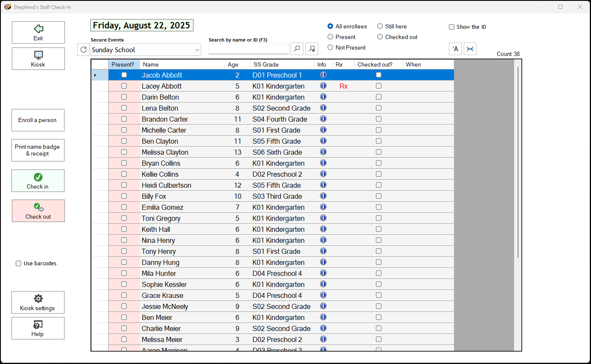This screenshot has width=591, height=364.
Task: Click the refresh icon beside Secure Events
Action: pyautogui.click(x=84, y=50)
